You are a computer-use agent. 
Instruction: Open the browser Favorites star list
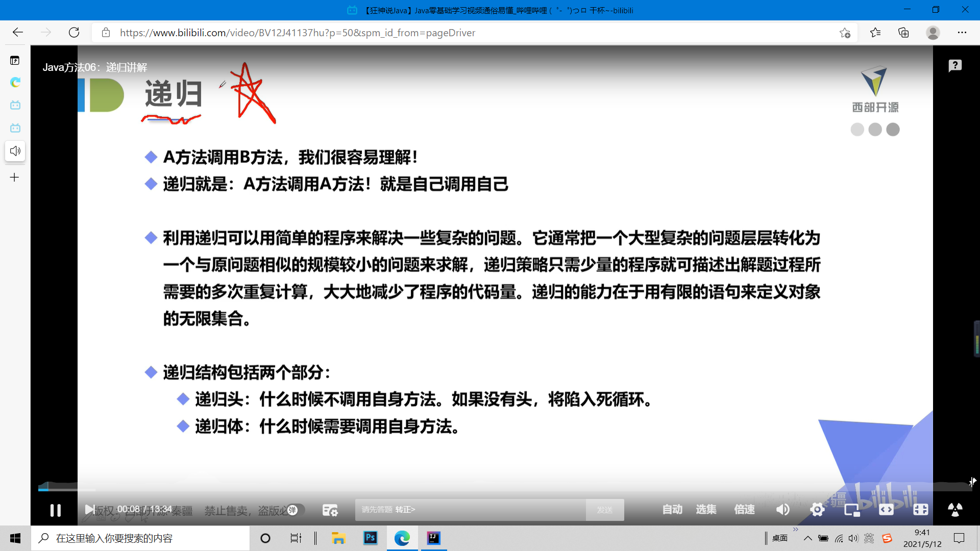(x=875, y=33)
